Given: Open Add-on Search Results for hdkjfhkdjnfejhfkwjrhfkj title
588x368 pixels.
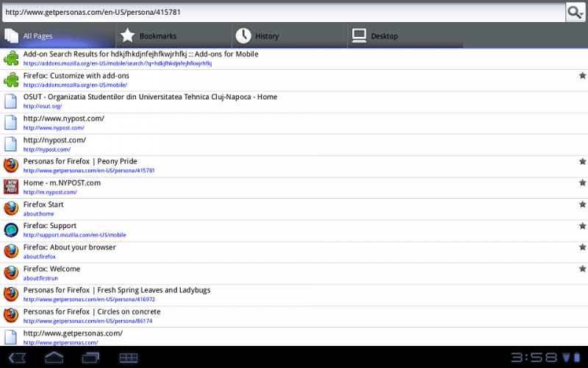Looking at the screenshot, I should click(x=140, y=54).
